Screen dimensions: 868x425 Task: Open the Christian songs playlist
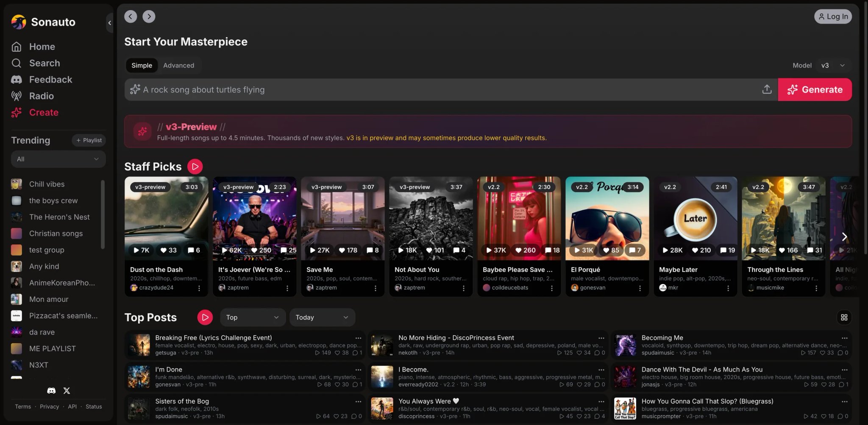click(56, 234)
